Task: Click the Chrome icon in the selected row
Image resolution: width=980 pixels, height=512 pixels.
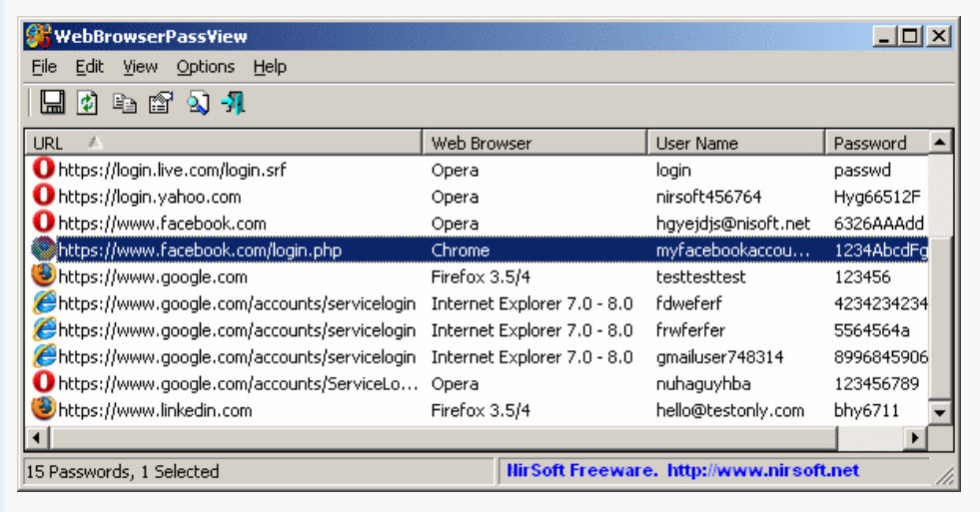Action: 44,251
